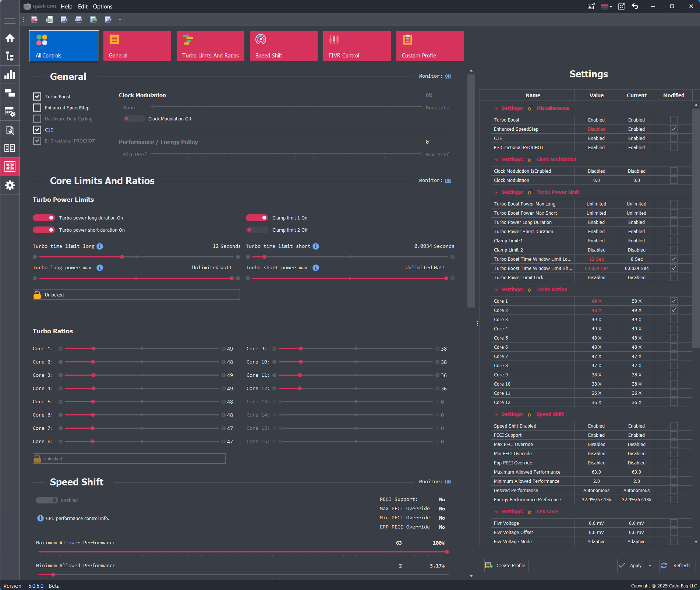
Task: Open the Edit menu
Action: click(x=83, y=6)
